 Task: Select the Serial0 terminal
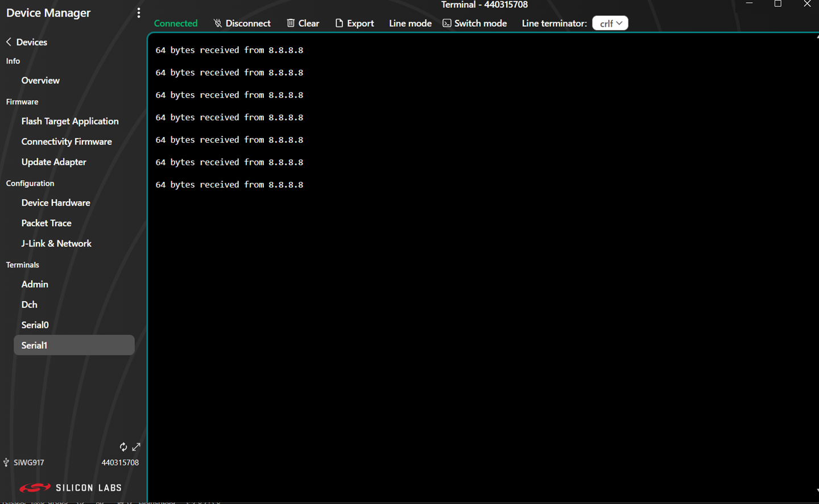tap(35, 324)
